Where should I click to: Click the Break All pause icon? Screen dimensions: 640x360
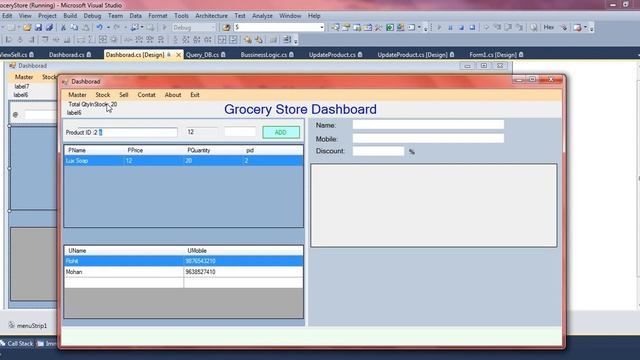450,27
